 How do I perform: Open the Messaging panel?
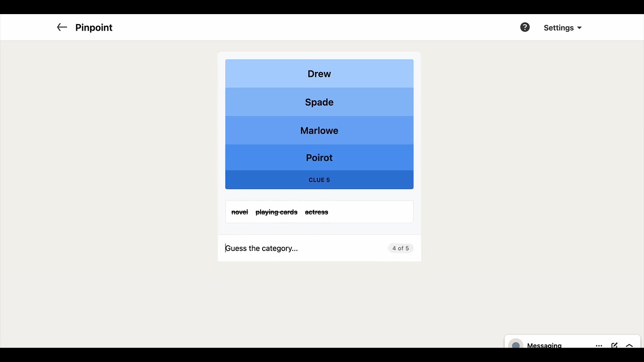click(x=544, y=345)
